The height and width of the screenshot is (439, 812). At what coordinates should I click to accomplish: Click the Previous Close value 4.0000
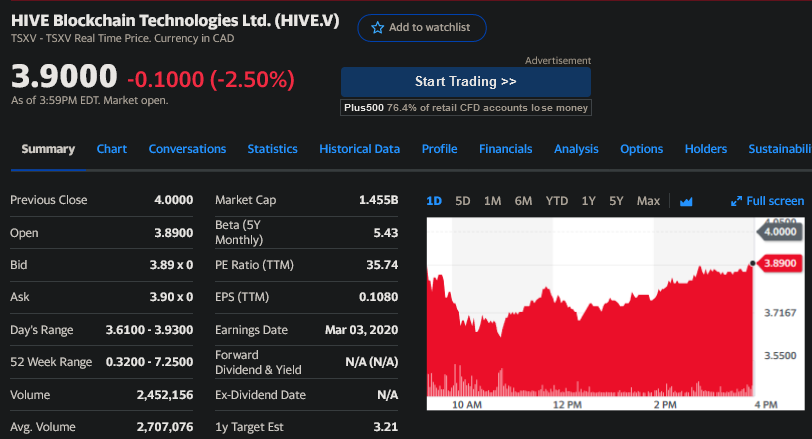tap(173, 200)
